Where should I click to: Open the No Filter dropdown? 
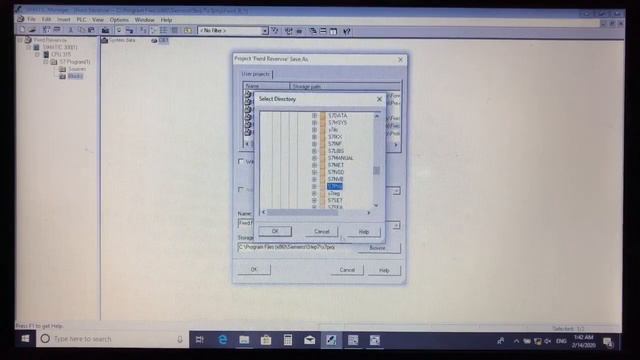pos(265,31)
